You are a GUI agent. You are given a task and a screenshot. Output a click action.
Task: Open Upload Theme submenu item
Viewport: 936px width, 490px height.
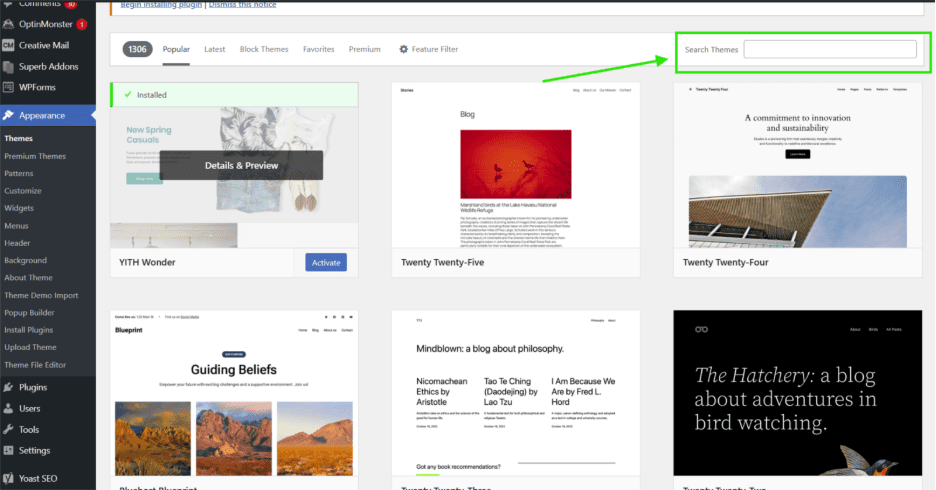pos(30,347)
